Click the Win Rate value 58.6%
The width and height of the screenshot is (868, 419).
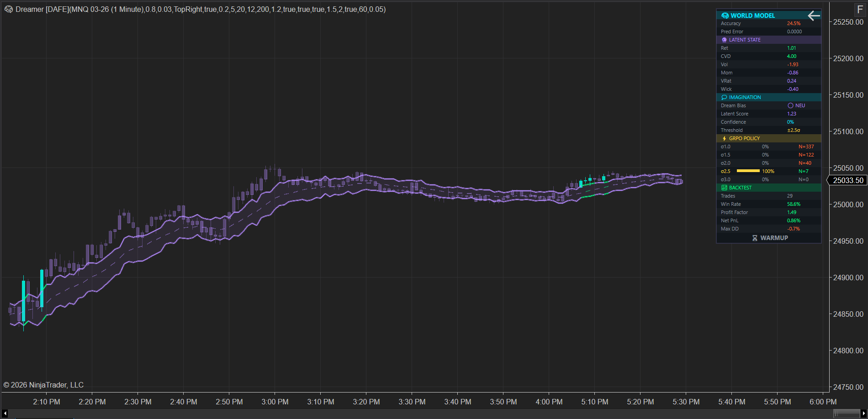[x=794, y=204]
